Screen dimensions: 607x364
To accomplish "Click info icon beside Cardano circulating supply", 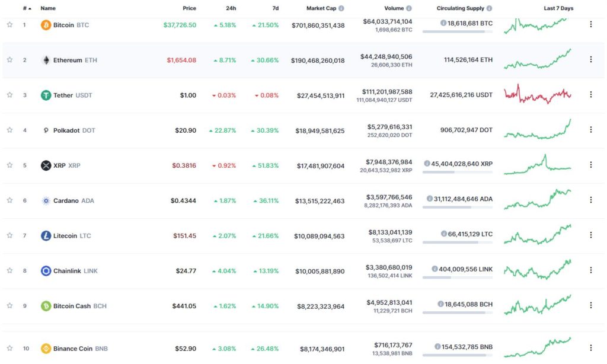I will pos(430,199).
